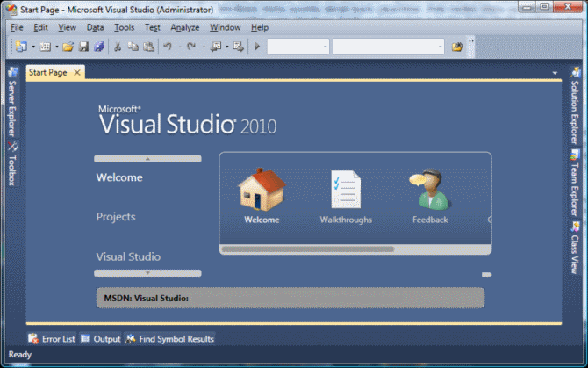Open the Solution Configurations combo box
Image resolution: width=588 pixels, height=368 pixels.
(x=298, y=47)
